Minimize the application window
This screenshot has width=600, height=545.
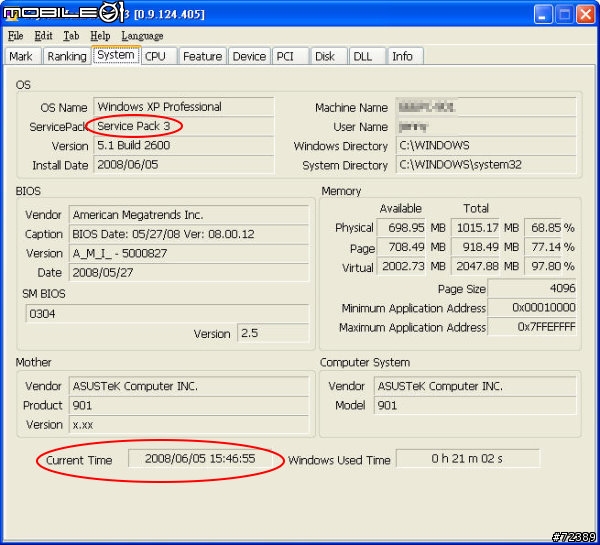(543, 15)
